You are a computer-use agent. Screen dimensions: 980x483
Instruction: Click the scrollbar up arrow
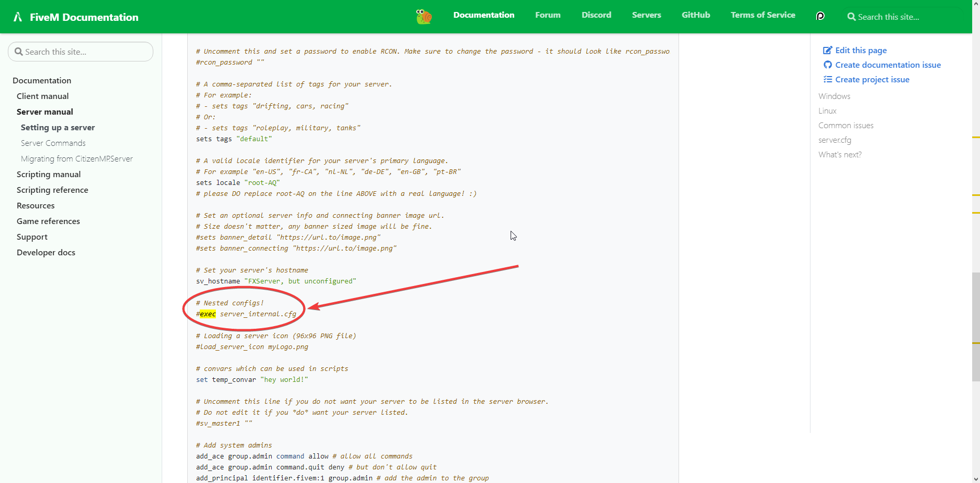976,4
